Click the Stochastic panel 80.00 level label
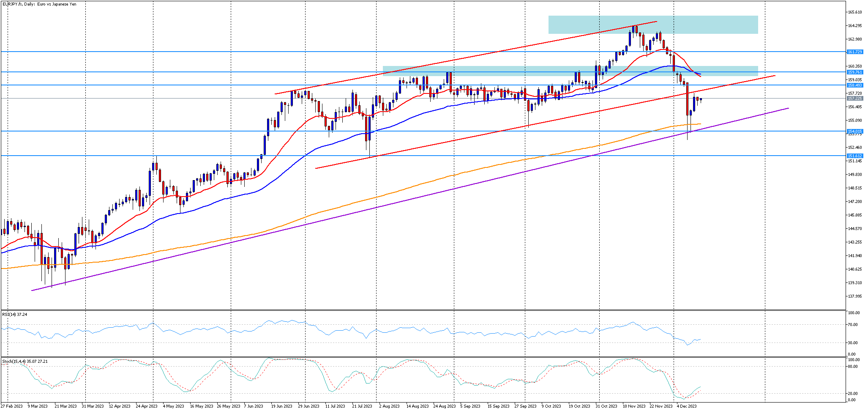 coord(852,367)
